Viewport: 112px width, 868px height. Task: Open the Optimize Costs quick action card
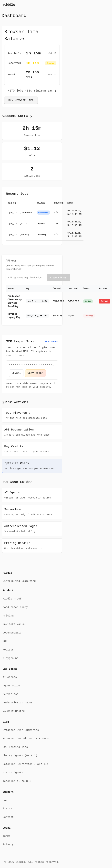click(x=32, y=466)
